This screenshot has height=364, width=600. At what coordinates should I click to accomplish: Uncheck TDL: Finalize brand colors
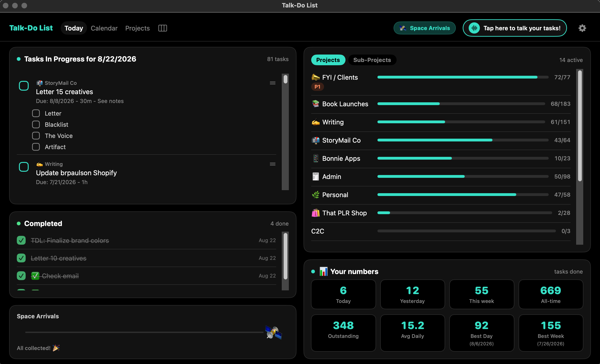coord(21,240)
